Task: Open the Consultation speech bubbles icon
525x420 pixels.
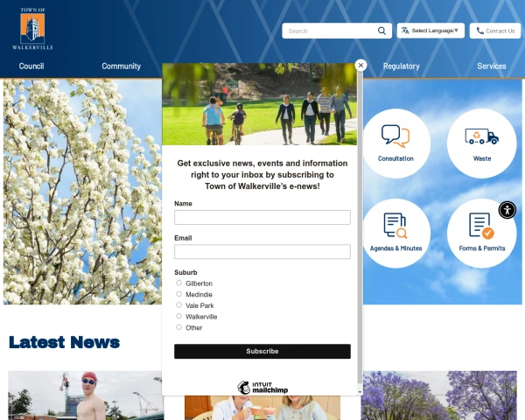Action: (395, 136)
